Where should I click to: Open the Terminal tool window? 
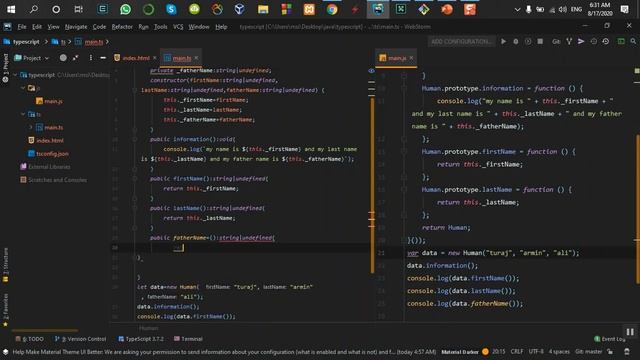pos(188,339)
